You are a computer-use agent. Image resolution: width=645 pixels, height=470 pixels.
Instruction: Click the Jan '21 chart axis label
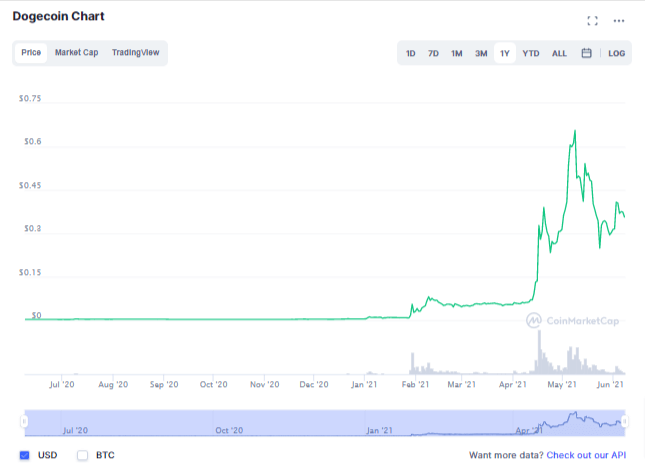point(364,384)
